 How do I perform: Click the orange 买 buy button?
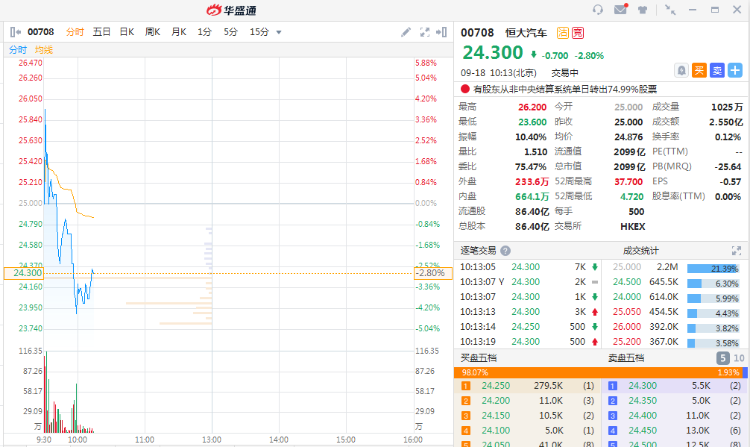[x=699, y=70]
